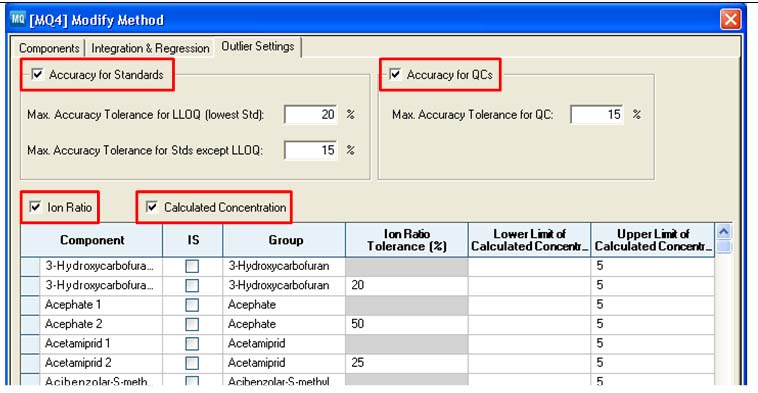Click ion ratio tolerance value 25 for Acetamiprid 2
Viewport: 758px width, 393px height.
tap(407, 363)
